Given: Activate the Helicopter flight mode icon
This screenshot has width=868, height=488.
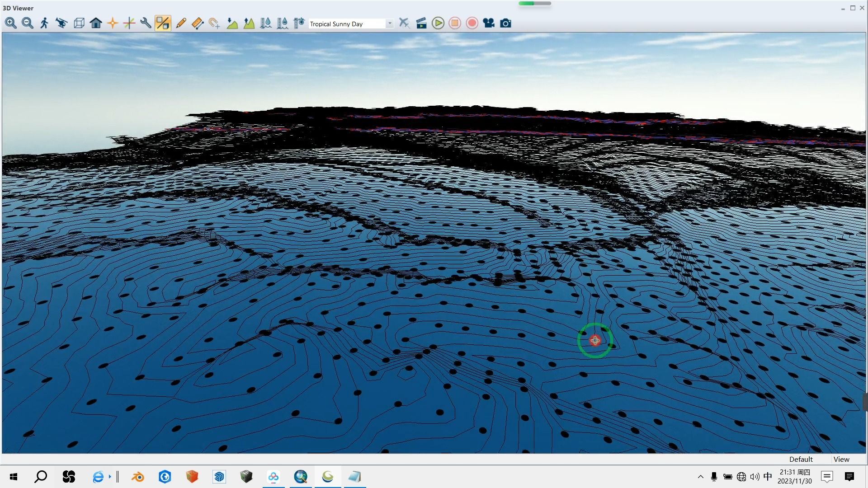Looking at the screenshot, I should tap(61, 23).
